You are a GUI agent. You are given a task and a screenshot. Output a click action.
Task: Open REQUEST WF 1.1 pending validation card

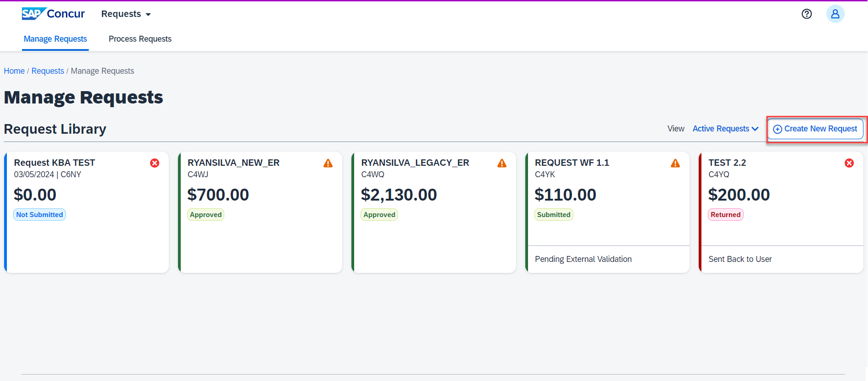point(608,212)
